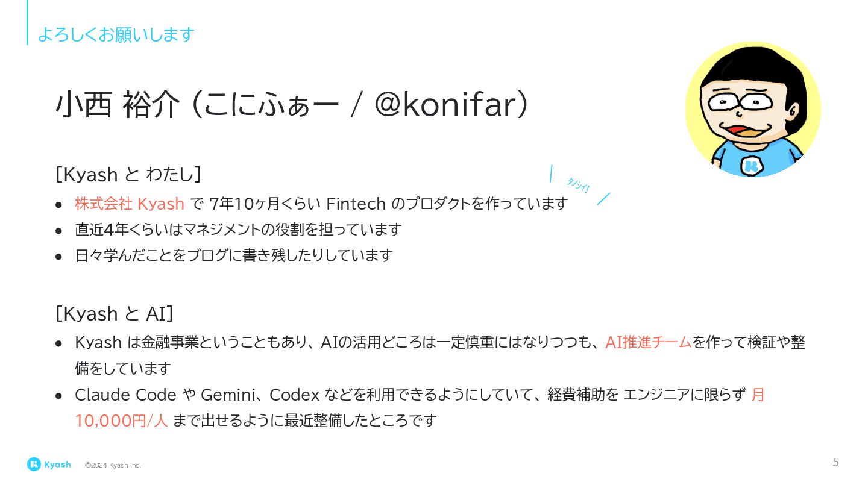Click the Kyash logo icon in footer

34,464
